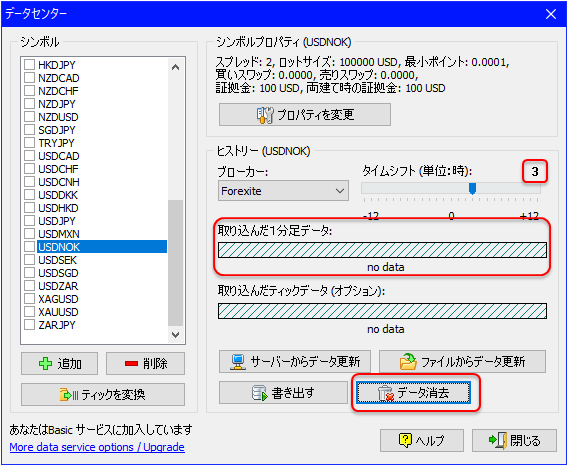This screenshot has height=466, width=568.
Task: Check the NZDCAD checkbox
Action: (29, 78)
